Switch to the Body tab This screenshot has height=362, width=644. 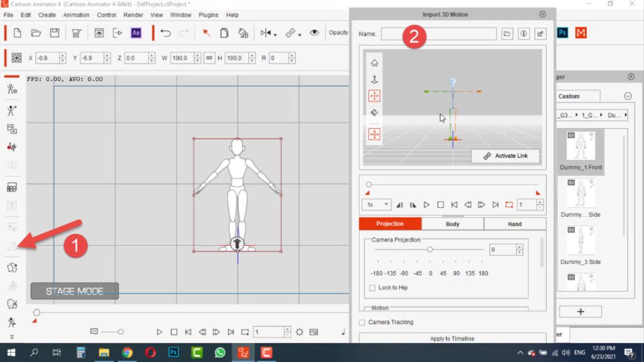click(x=453, y=224)
